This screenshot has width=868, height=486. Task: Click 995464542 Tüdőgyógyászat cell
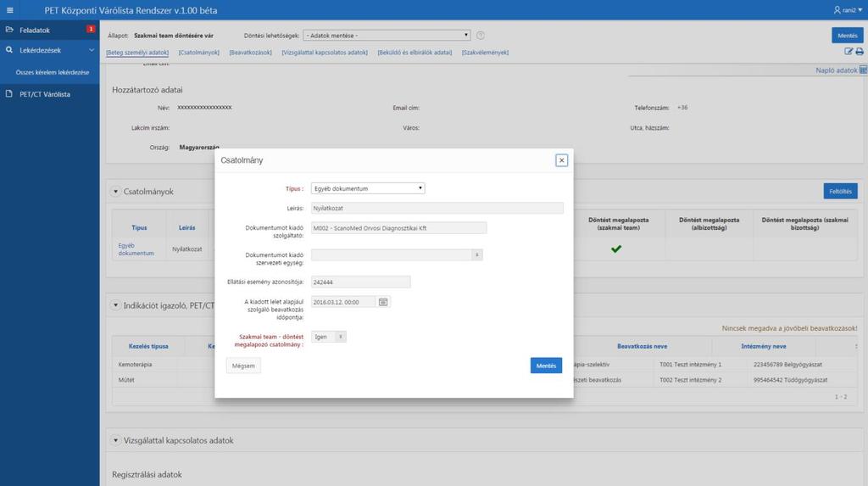click(790, 380)
